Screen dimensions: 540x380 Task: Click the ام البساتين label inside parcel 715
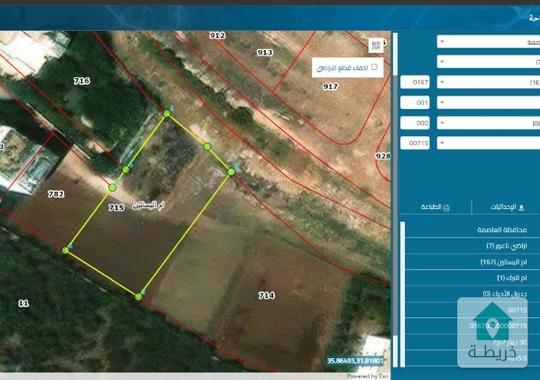coord(148,205)
